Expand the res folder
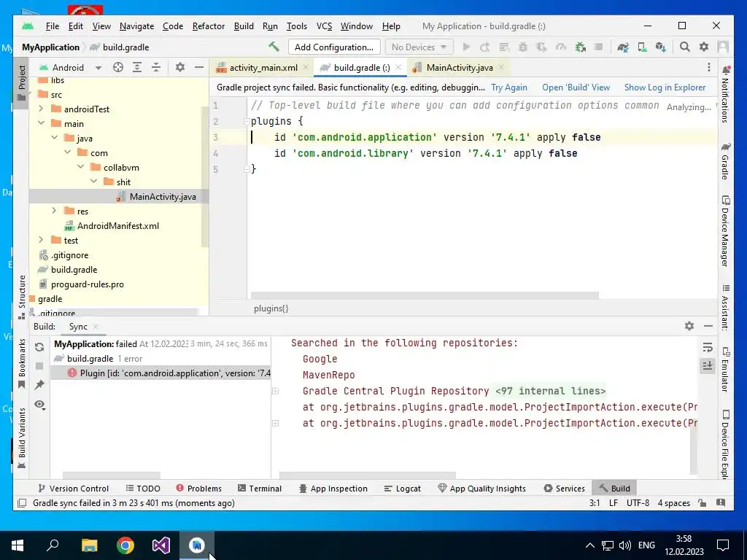This screenshot has height=560, width=747. pos(54,211)
